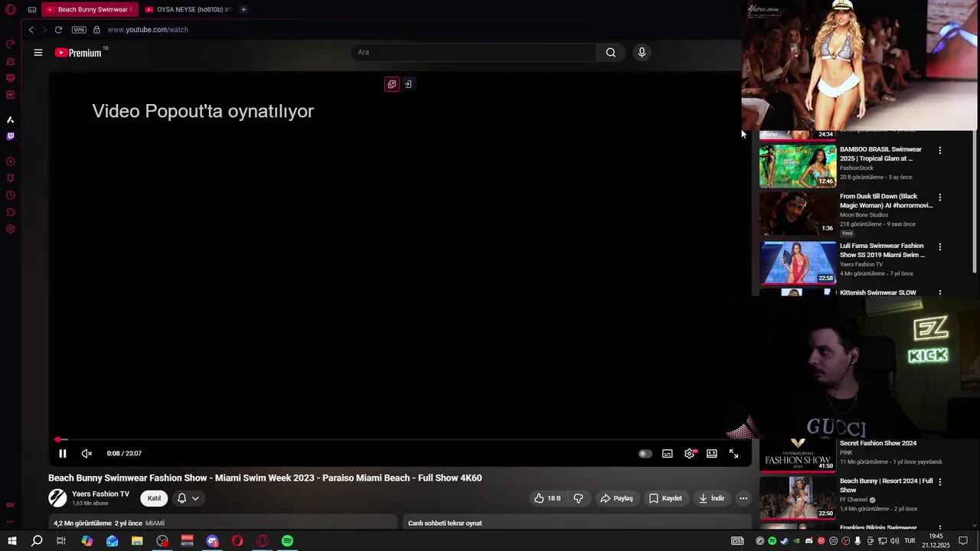Like the video (18 B)
Viewport: 980px width, 551px height.
[548, 498]
